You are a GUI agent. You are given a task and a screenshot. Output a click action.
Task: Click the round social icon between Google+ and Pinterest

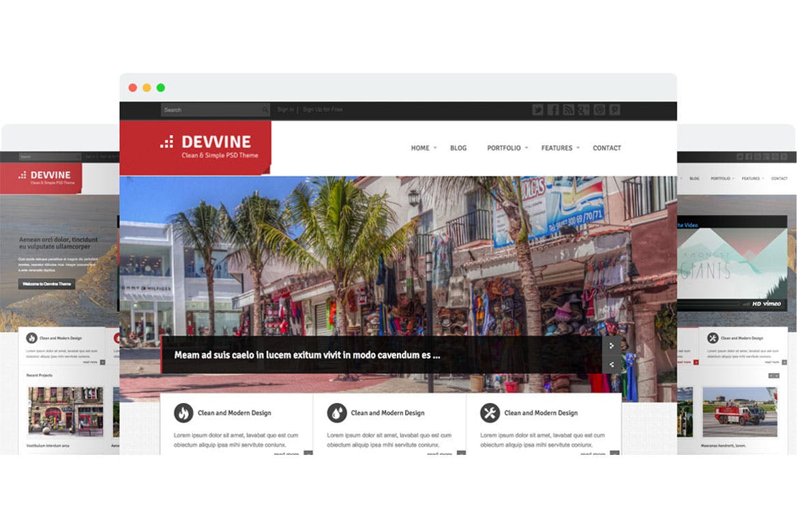tap(600, 110)
